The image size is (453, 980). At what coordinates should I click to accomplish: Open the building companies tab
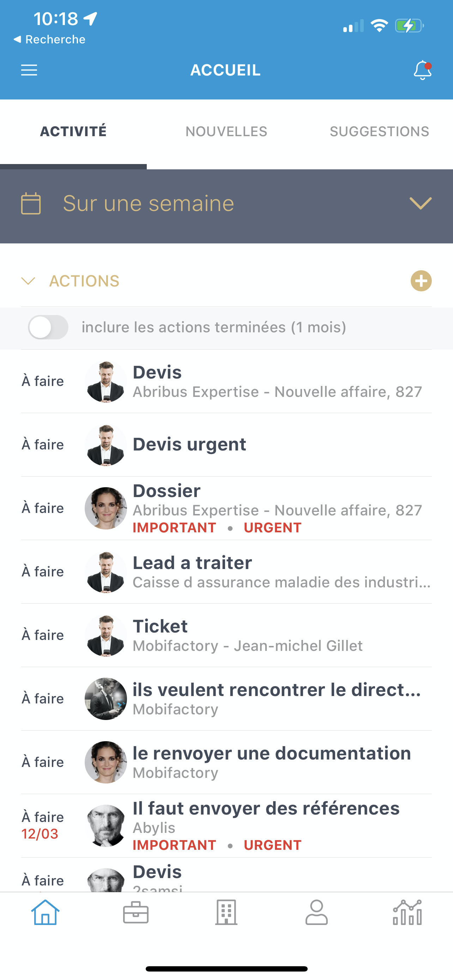click(226, 912)
